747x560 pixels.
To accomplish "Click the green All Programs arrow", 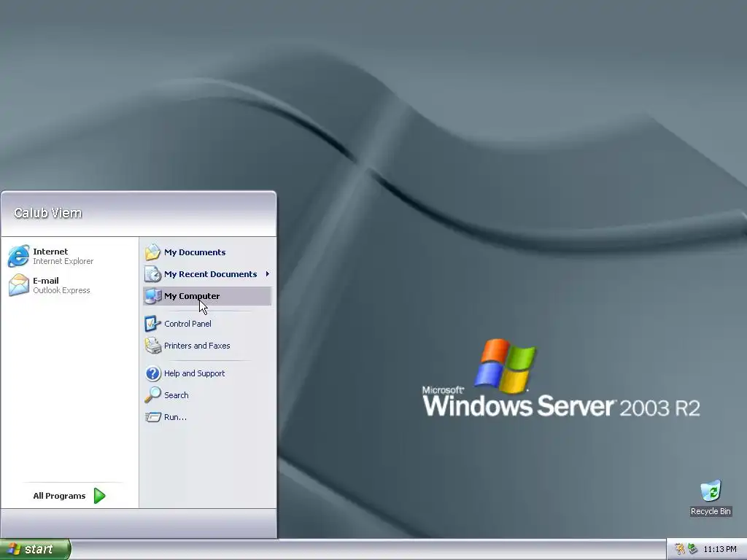I will pyautogui.click(x=99, y=496).
